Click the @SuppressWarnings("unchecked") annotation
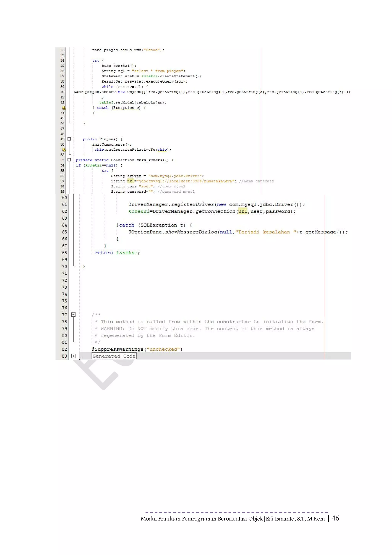 pyautogui.click(x=137, y=349)
